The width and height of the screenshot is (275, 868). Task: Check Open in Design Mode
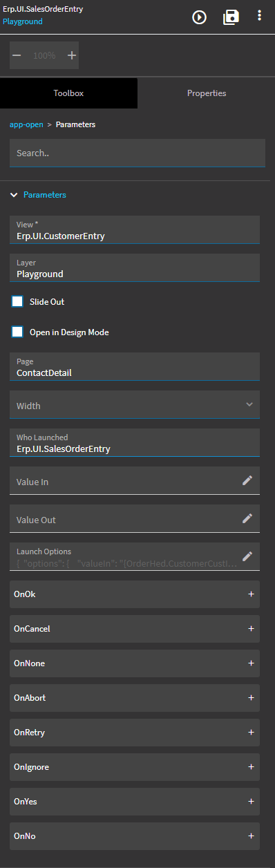pos(17,332)
